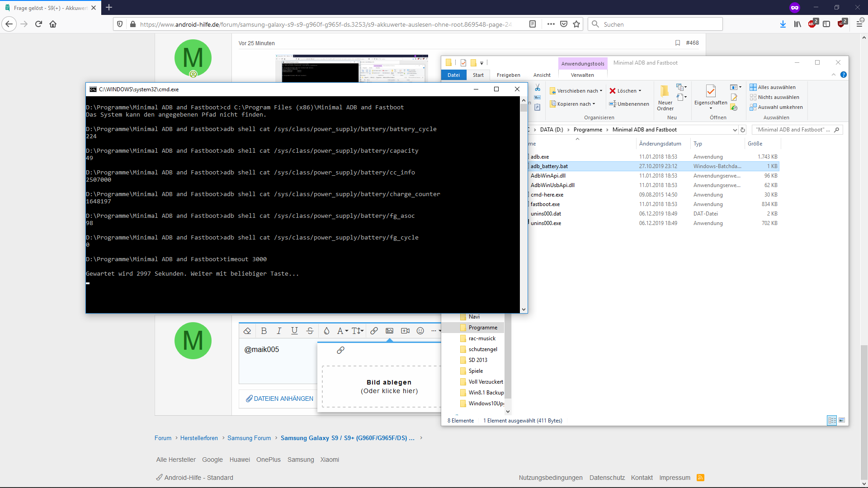The height and width of the screenshot is (488, 868).
Task: Click the 'Dateien anhängen' button
Action: click(279, 399)
